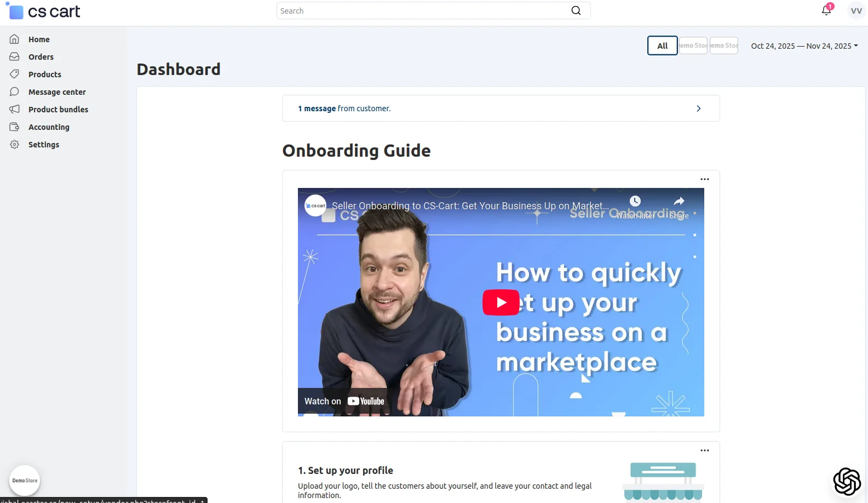Click the Demo Store round badge at bottom left
This screenshot has height=503, width=868.
[25, 481]
